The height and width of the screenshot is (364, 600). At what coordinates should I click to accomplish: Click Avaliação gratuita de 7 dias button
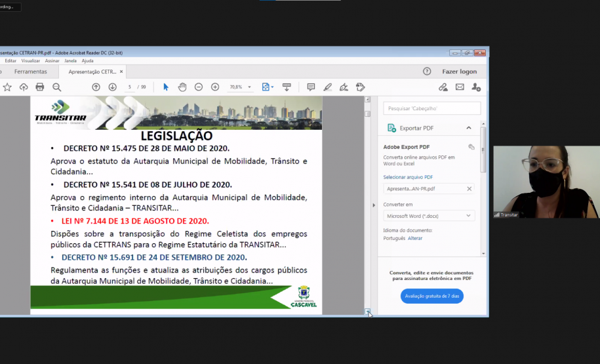pos(431,296)
